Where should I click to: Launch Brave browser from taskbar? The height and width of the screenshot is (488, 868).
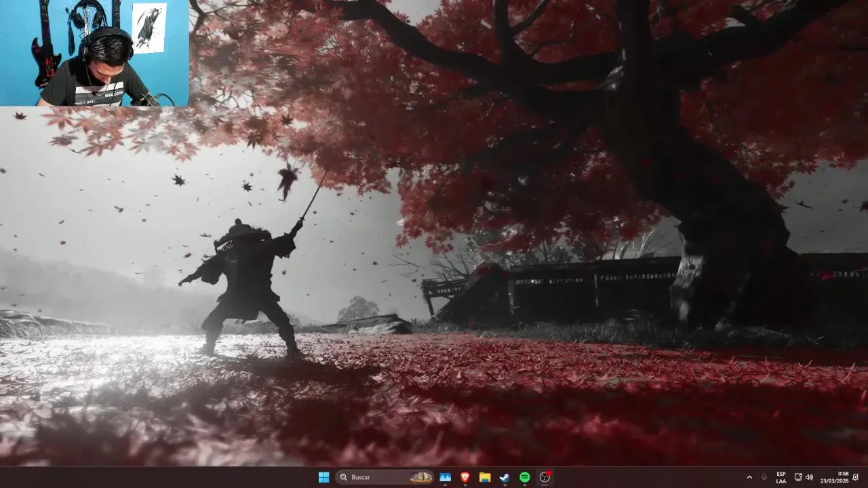[465, 477]
